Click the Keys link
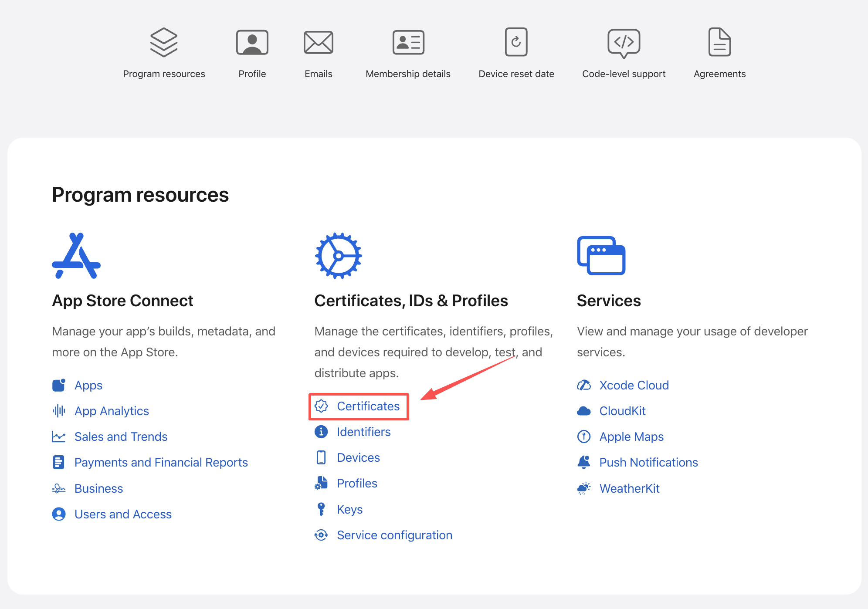Screen dimensions: 868x609 tap(349, 509)
